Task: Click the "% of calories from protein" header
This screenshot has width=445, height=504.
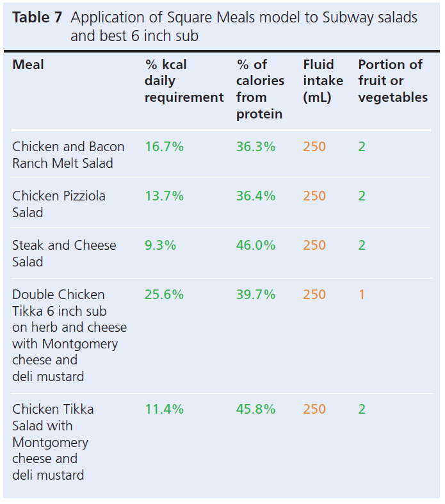Action: [260, 89]
